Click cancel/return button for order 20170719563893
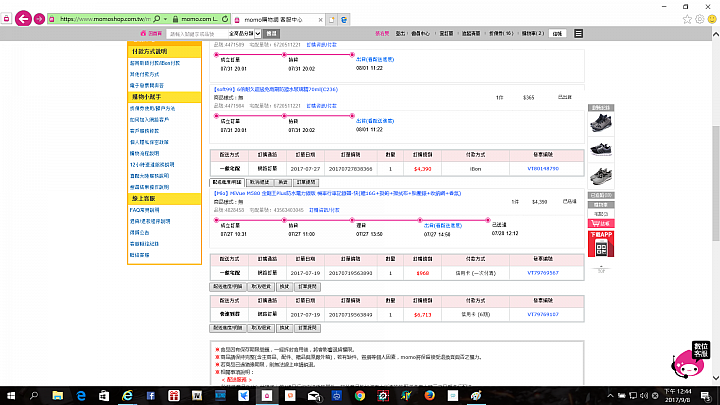Viewport: 720px width, 405px height. (x=261, y=287)
